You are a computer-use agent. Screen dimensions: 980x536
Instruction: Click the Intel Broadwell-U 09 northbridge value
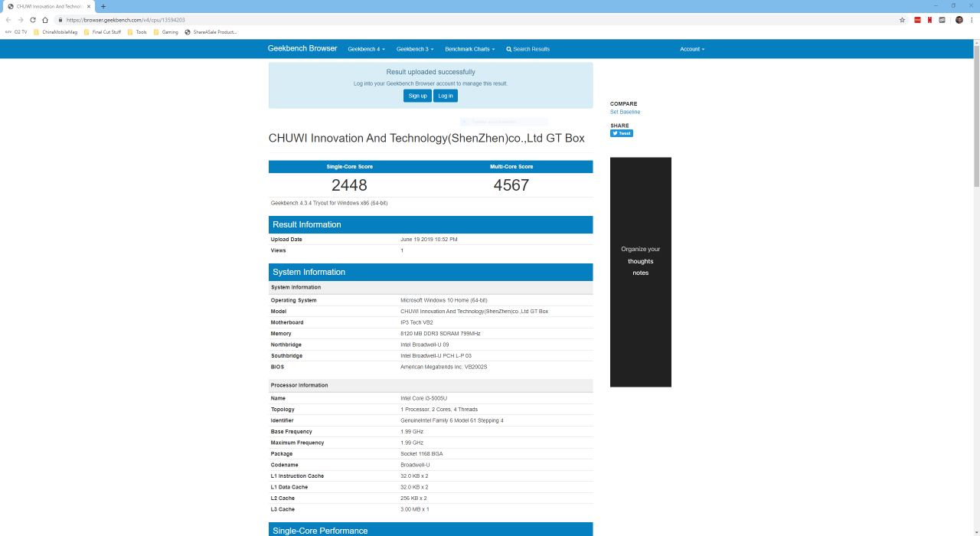pyautogui.click(x=425, y=345)
